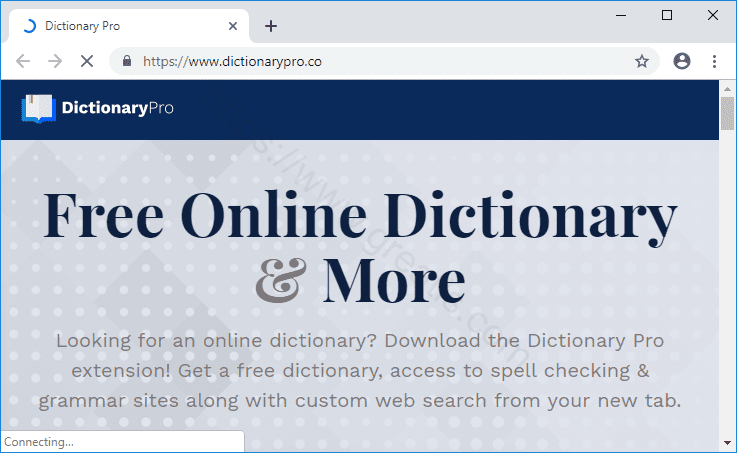This screenshot has width=737, height=453.
Task: Select the Dictionary Pro tab
Action: pyautogui.click(x=120, y=26)
